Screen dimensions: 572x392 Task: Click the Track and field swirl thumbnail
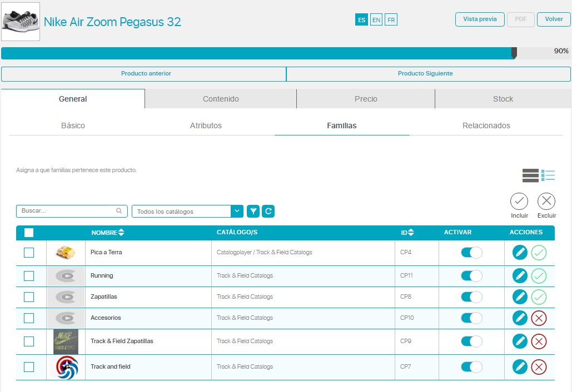(x=67, y=367)
